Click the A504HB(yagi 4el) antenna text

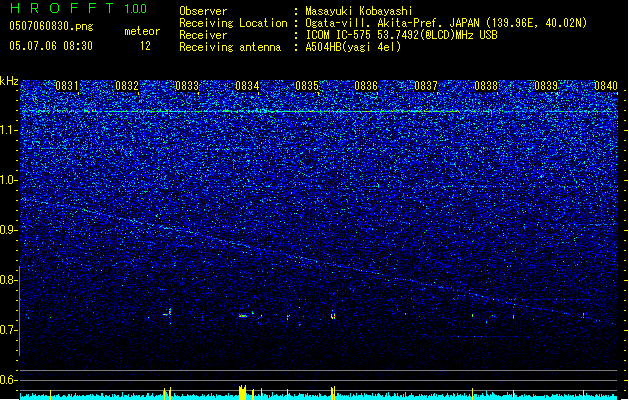tap(353, 47)
